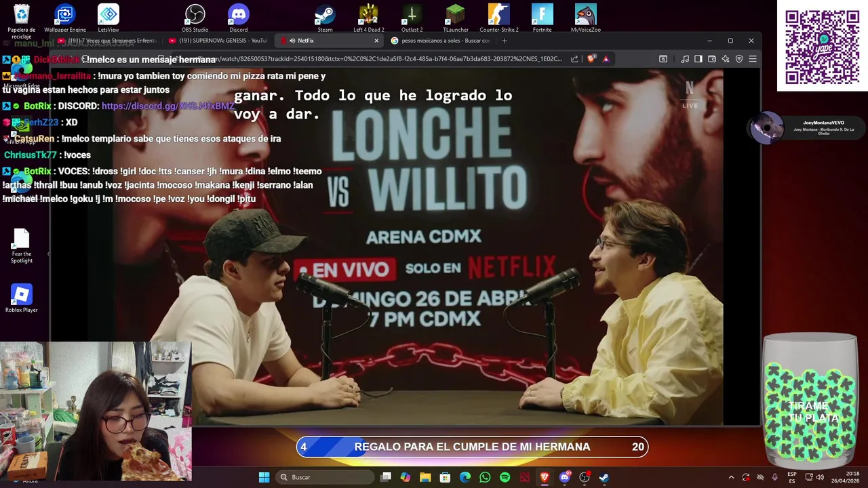
Task: Open Dota 2 from the taskbar
Action: pyautogui.click(x=524, y=477)
